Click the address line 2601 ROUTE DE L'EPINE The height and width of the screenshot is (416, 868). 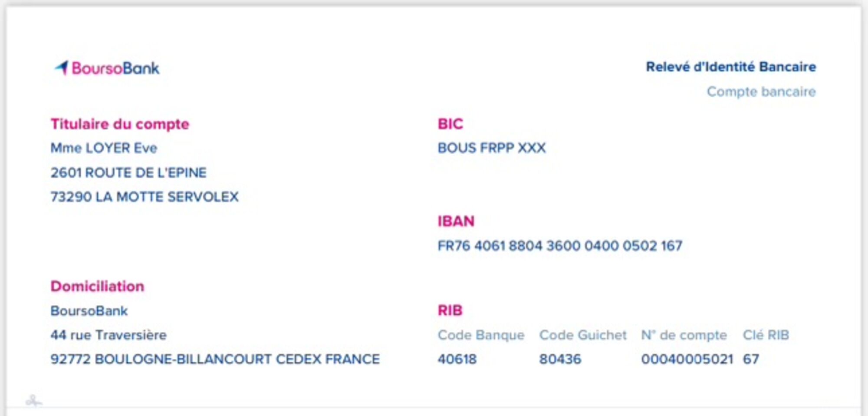pyautogui.click(x=128, y=172)
